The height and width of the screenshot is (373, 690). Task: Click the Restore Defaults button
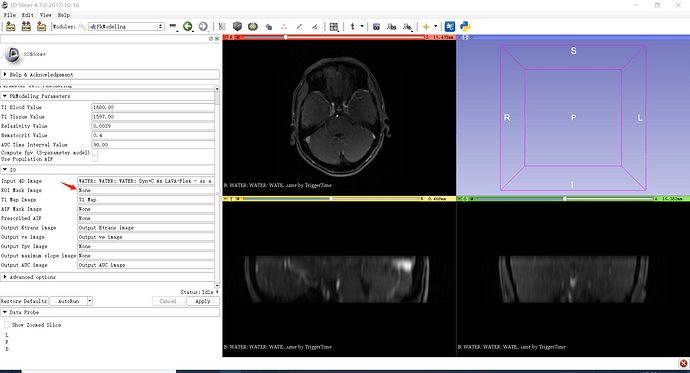24,301
